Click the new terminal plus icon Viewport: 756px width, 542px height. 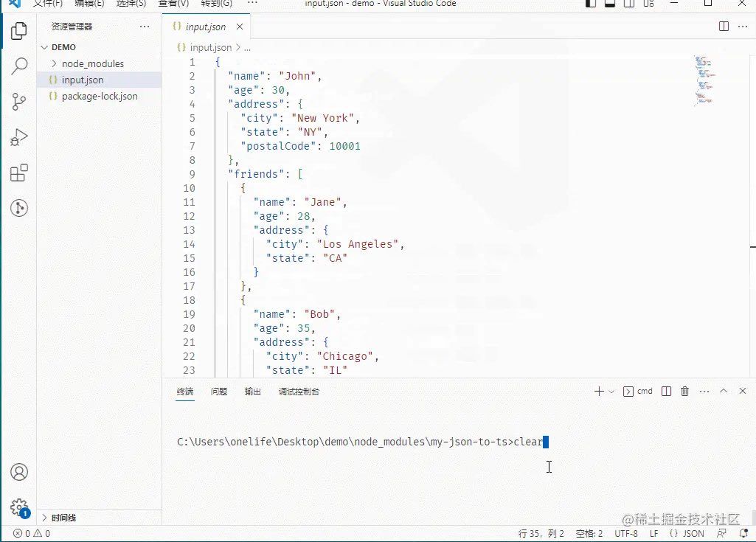point(599,392)
